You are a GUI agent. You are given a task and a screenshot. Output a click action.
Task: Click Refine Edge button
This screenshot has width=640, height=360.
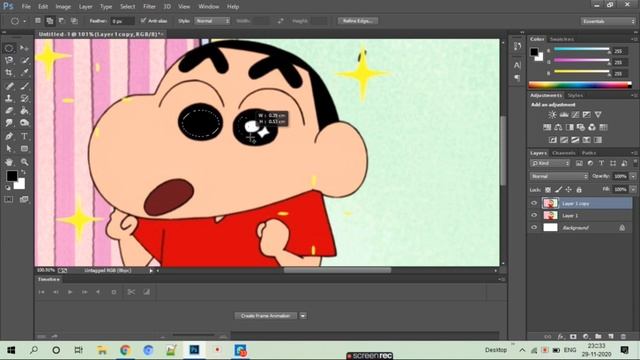pos(358,20)
